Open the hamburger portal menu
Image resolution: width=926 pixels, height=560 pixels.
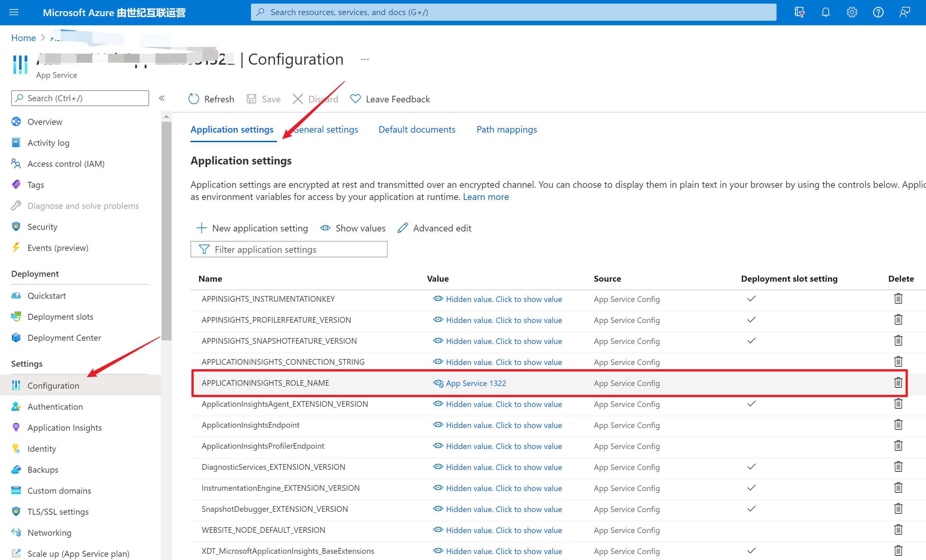coord(14,12)
